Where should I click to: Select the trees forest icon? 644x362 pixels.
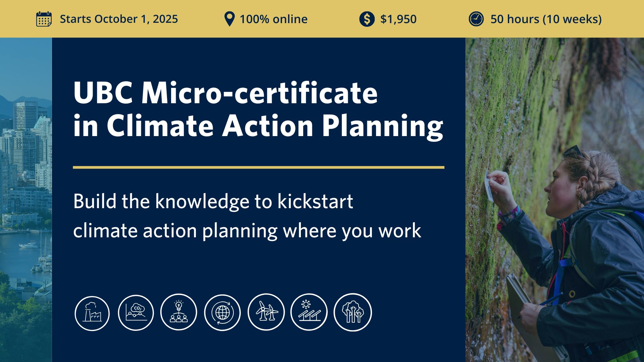(353, 312)
